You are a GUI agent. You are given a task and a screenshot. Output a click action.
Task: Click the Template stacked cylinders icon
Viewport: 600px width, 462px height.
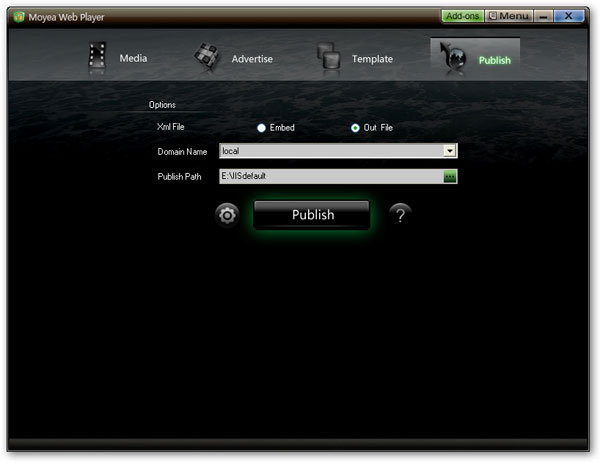pos(328,56)
